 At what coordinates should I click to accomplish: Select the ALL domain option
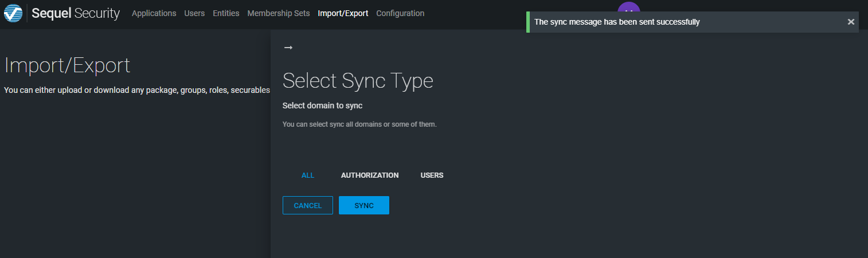coord(308,175)
